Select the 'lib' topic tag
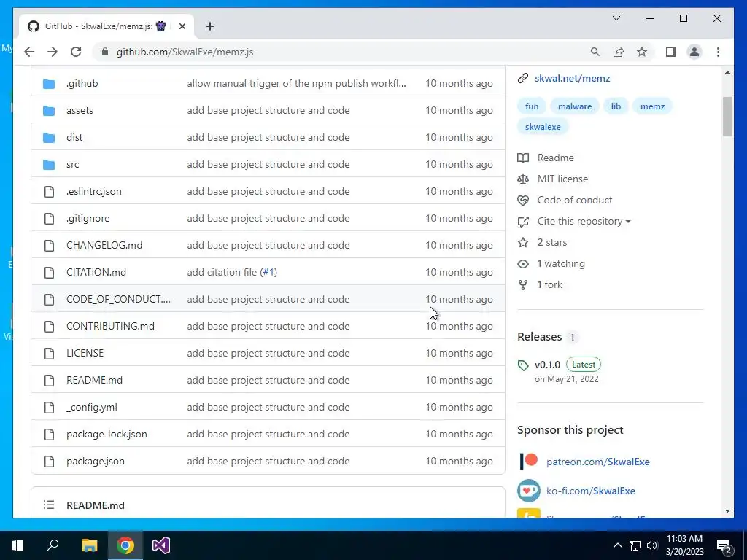 tap(616, 106)
